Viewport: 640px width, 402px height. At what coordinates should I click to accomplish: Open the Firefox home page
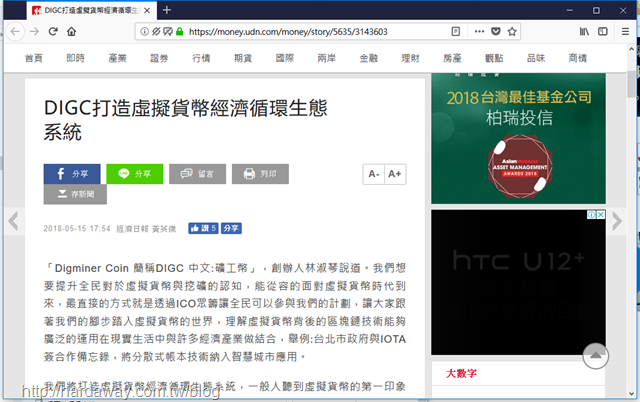[x=72, y=31]
